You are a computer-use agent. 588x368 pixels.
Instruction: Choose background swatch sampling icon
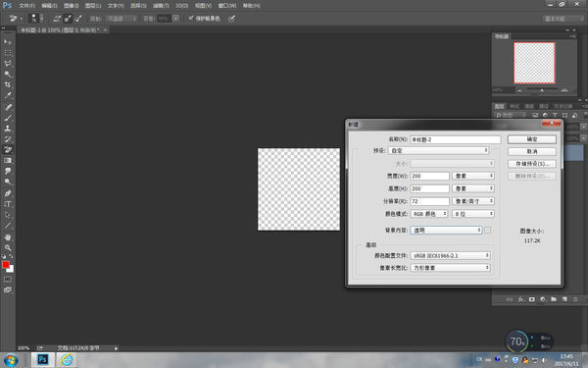tap(78, 18)
